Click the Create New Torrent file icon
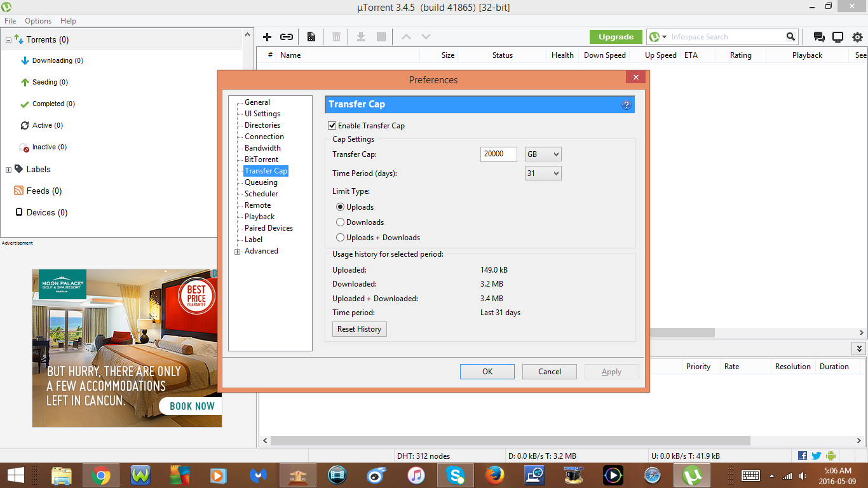This screenshot has width=868, height=488. 311,37
